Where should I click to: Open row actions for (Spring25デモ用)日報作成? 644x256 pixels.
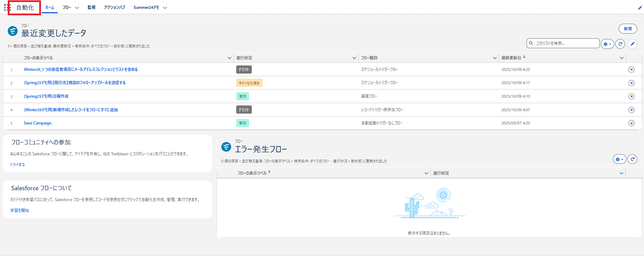(x=631, y=96)
